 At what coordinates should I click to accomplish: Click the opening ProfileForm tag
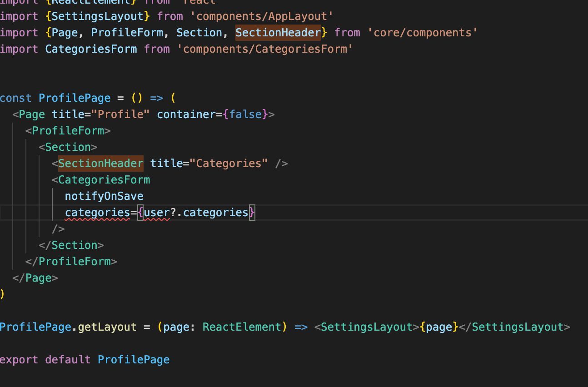pos(68,131)
